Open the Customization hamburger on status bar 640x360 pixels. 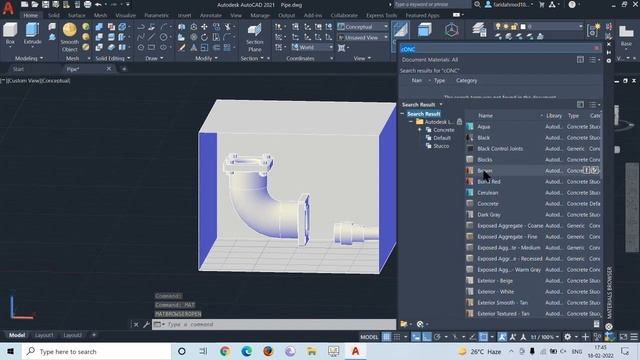(634, 337)
